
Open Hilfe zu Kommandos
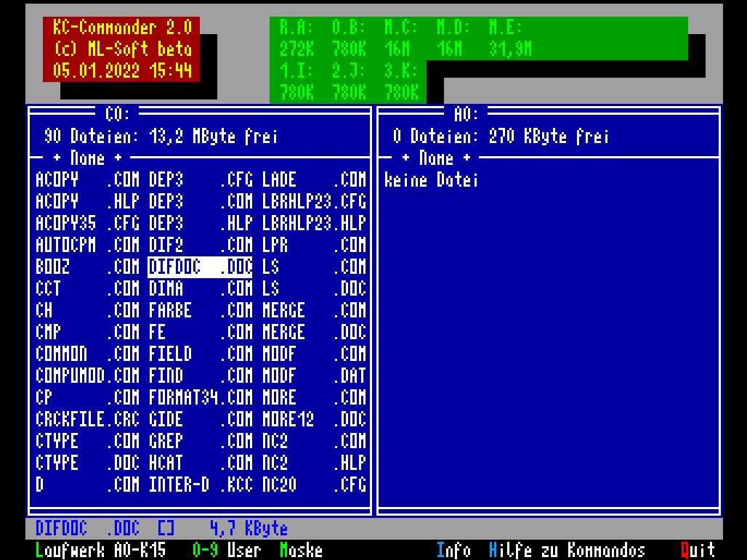point(567,550)
